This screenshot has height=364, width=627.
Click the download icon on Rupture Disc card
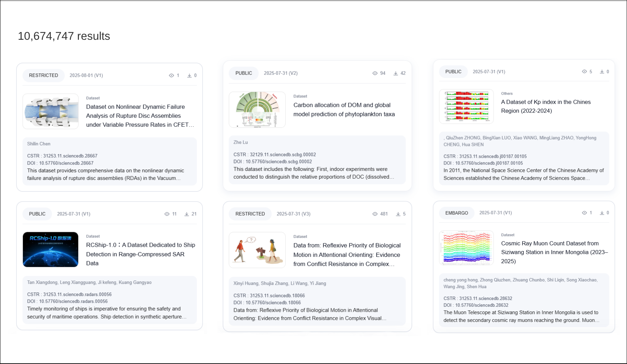coord(189,75)
